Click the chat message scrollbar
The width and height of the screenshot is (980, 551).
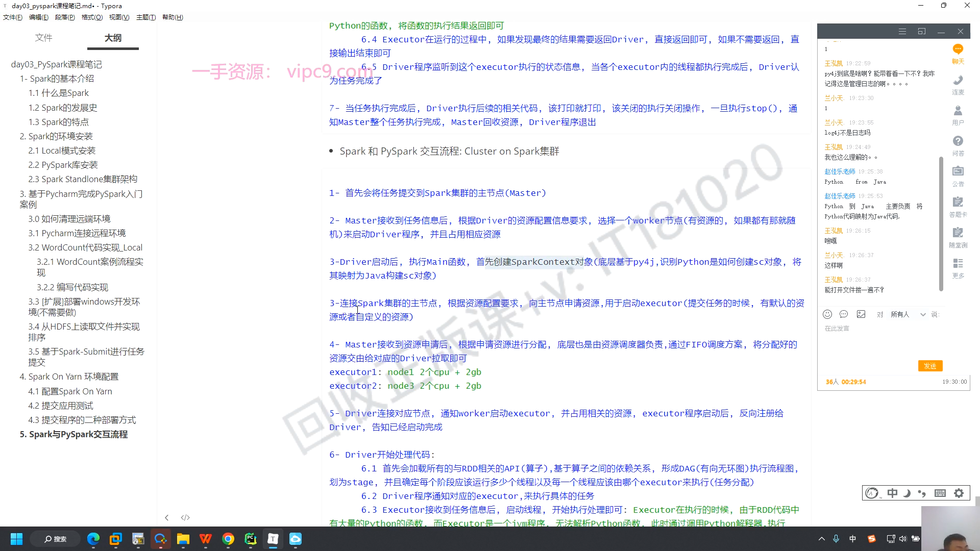pos(941,224)
